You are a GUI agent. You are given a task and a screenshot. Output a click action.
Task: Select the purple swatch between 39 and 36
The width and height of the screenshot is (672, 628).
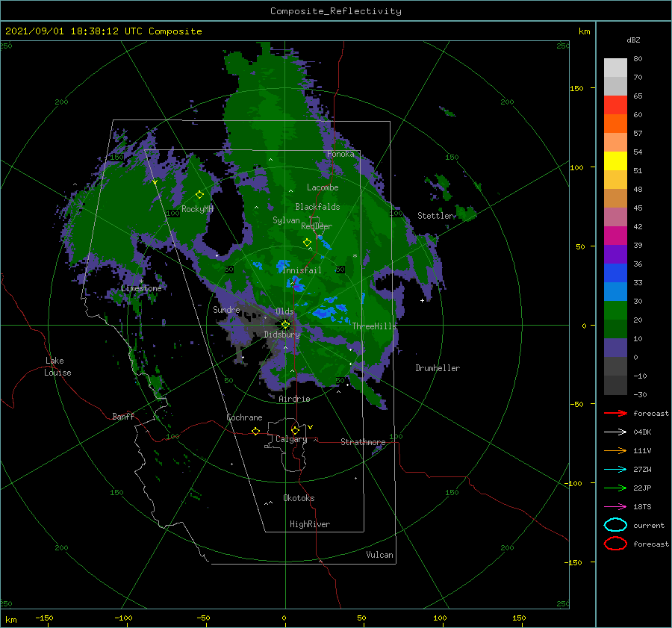615,254
